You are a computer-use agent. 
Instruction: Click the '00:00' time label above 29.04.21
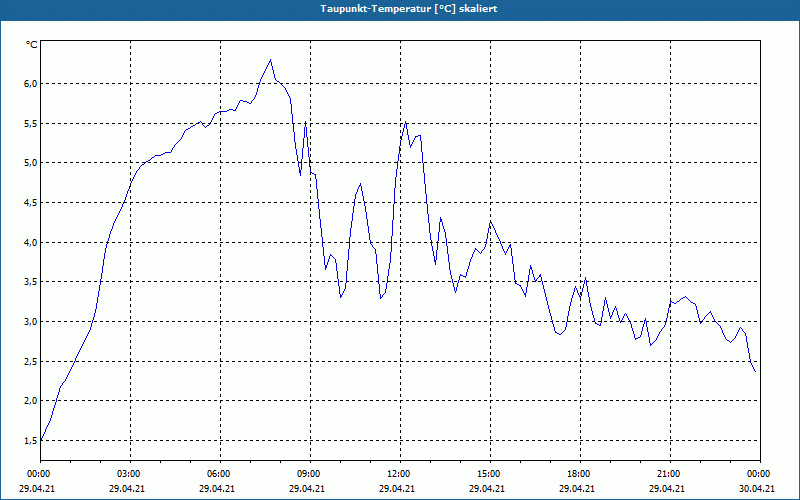click(37, 474)
